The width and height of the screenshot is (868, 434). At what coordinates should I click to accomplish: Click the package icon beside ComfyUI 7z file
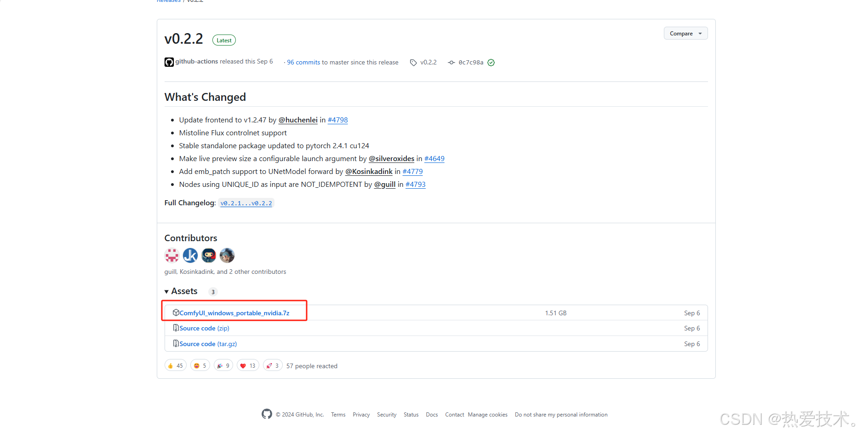pos(176,313)
